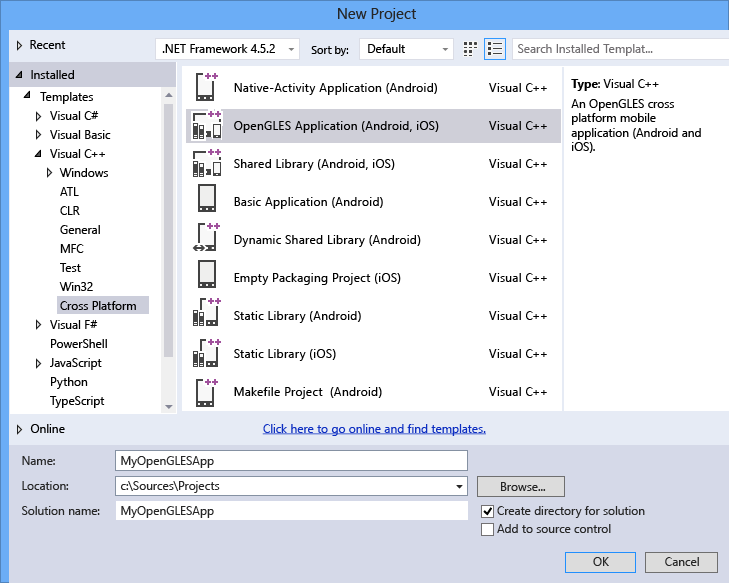Click the Dynamic Shared Library (Android) icon
Screen dimensions: 729x583
tap(207, 239)
